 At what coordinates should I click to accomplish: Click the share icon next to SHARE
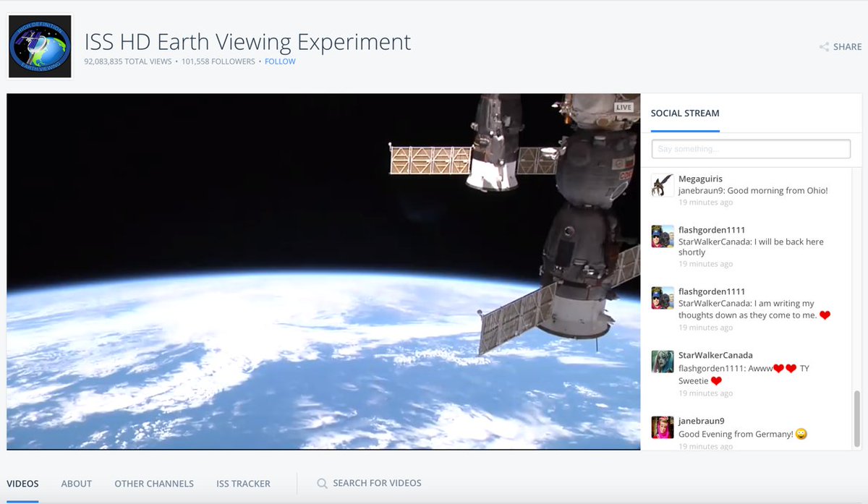click(x=824, y=47)
